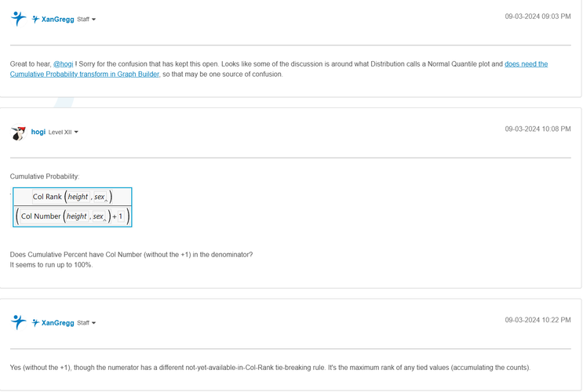
Task: Open XanGregg's profile from the first post username
Action: [x=57, y=19]
